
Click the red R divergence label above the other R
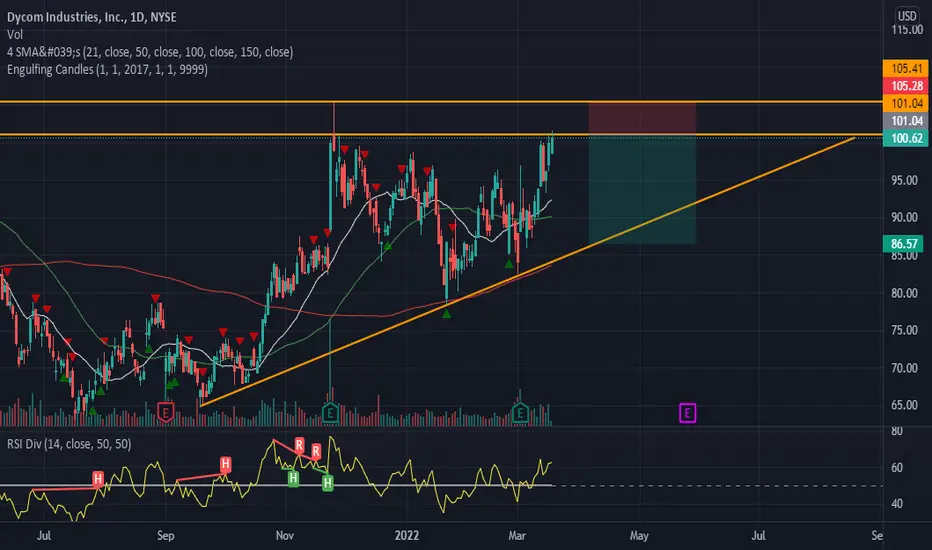(x=299, y=445)
